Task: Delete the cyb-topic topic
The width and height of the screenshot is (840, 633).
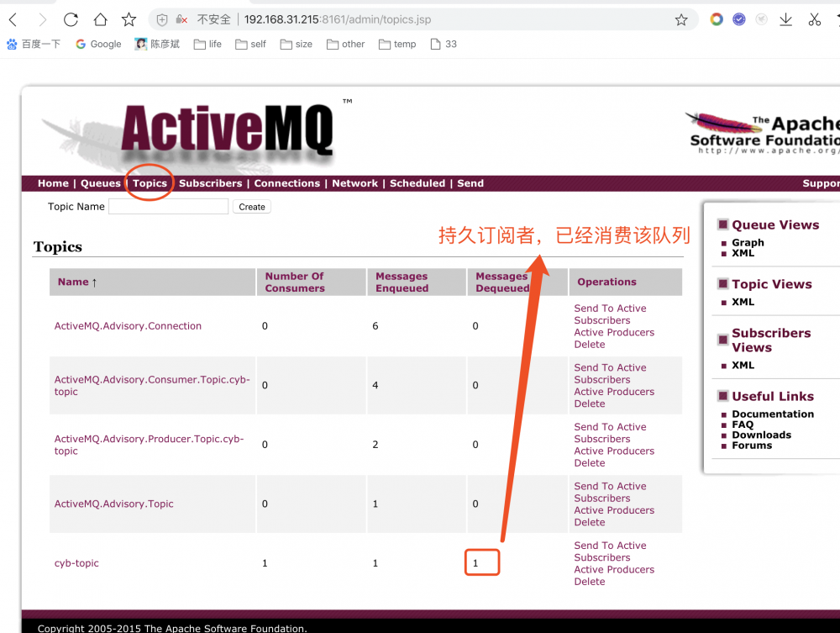Action: [x=589, y=581]
